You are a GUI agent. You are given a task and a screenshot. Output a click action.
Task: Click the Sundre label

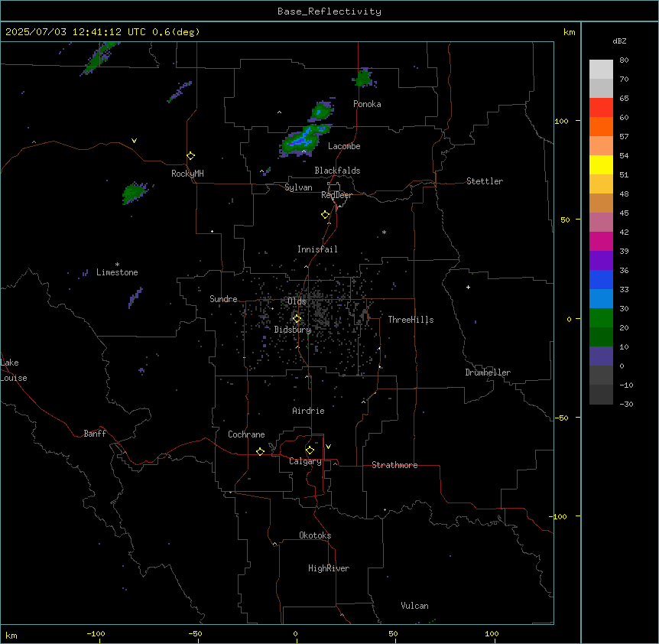point(223,299)
